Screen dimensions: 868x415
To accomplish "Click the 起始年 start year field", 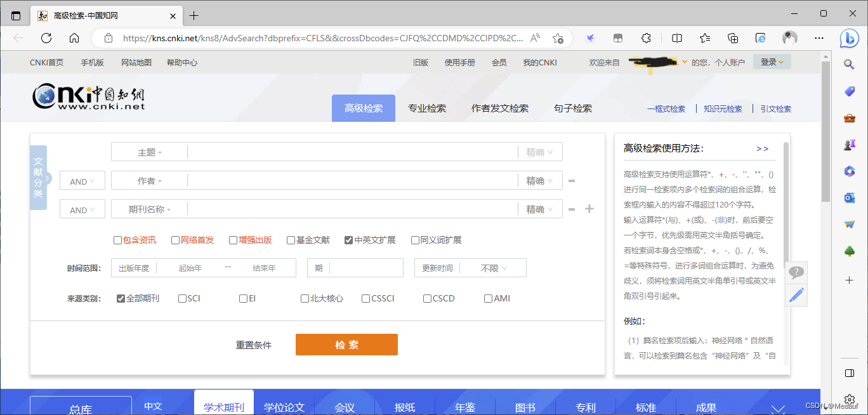I will coord(190,268).
